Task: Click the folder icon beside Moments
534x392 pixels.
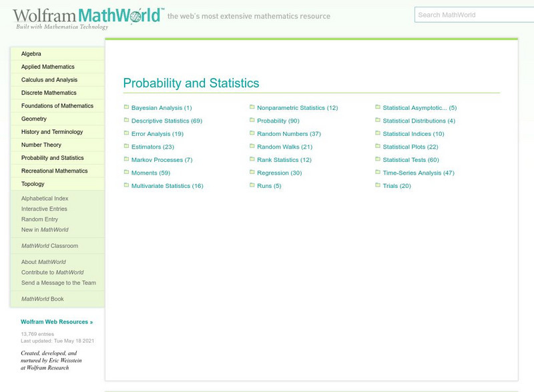Action: pos(126,172)
